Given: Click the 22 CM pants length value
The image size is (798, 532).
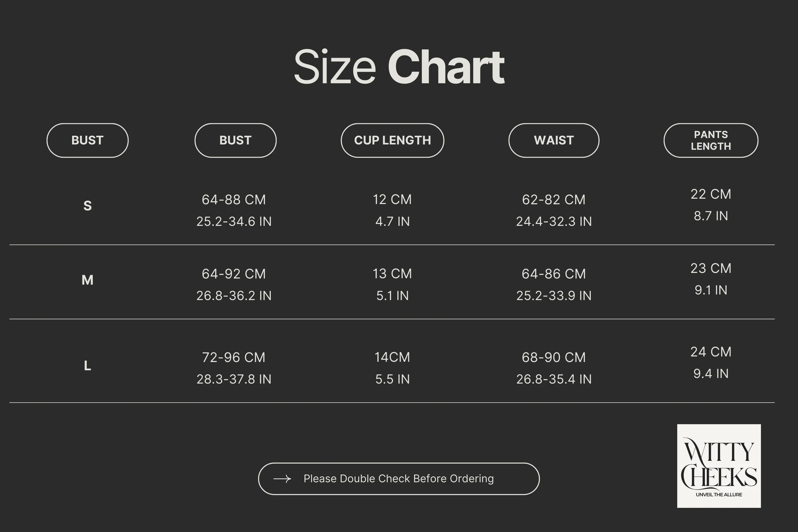Looking at the screenshot, I should (711, 194).
